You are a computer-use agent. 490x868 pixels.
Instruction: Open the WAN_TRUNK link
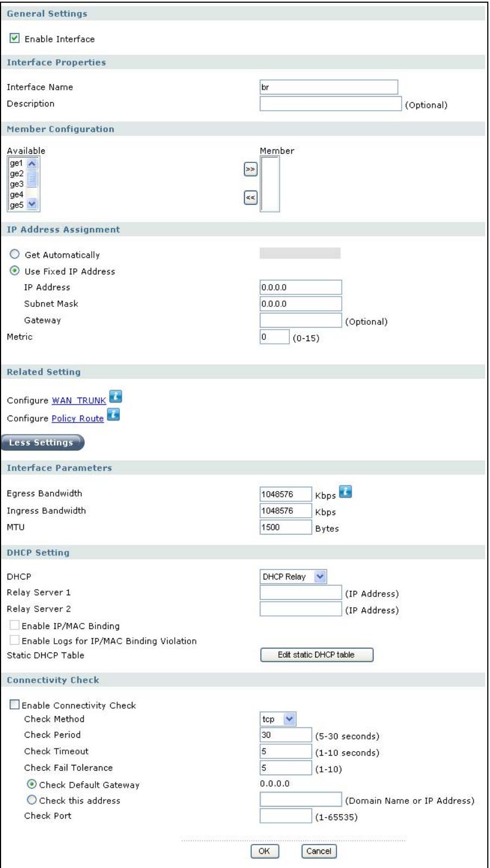coord(79,400)
